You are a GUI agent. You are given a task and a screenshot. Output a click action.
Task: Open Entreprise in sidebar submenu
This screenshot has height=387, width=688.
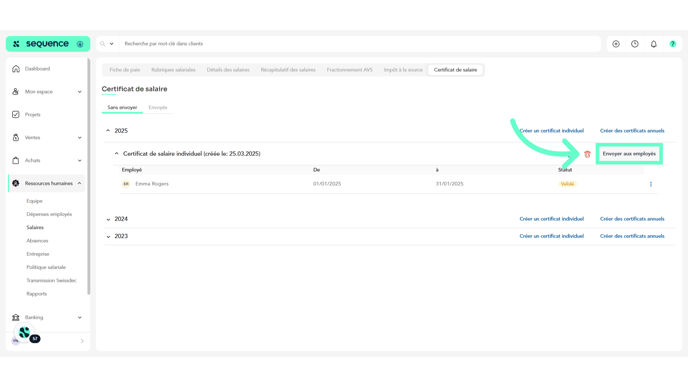(38, 254)
